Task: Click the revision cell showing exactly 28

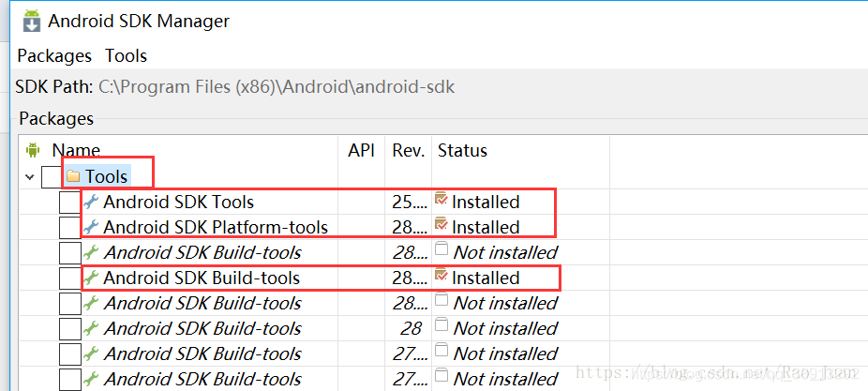Action: 411,328
